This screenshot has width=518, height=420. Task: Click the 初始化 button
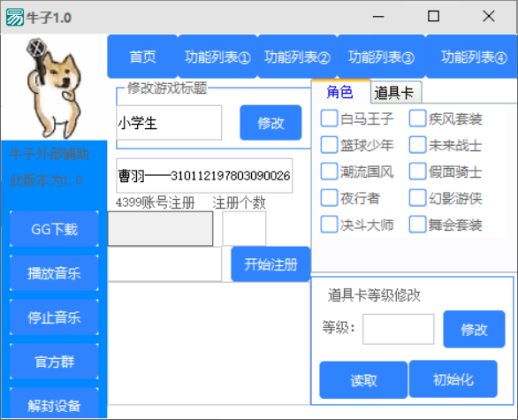[453, 379]
